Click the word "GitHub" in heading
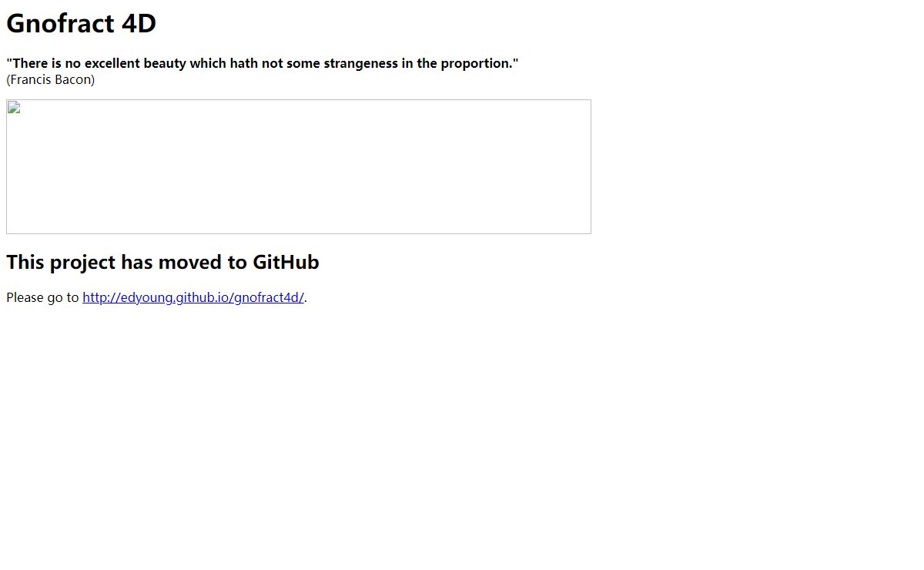This screenshot has width=924, height=570. coord(286,262)
